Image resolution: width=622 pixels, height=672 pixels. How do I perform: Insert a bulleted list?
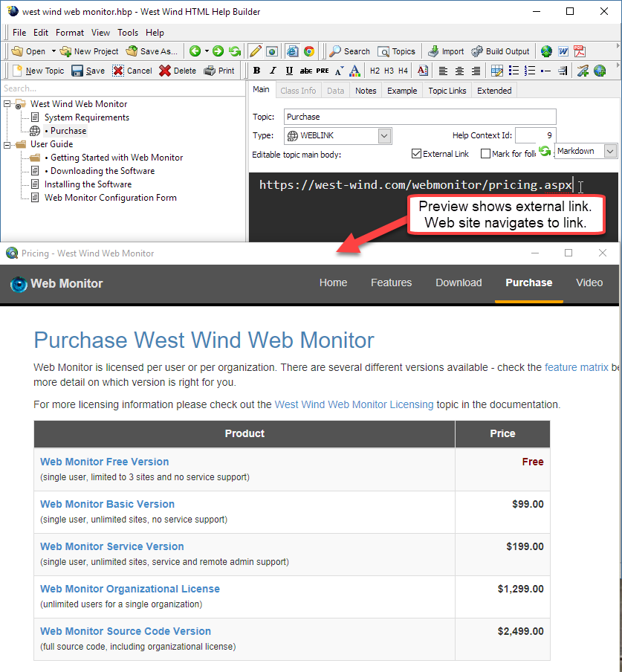[514, 71]
